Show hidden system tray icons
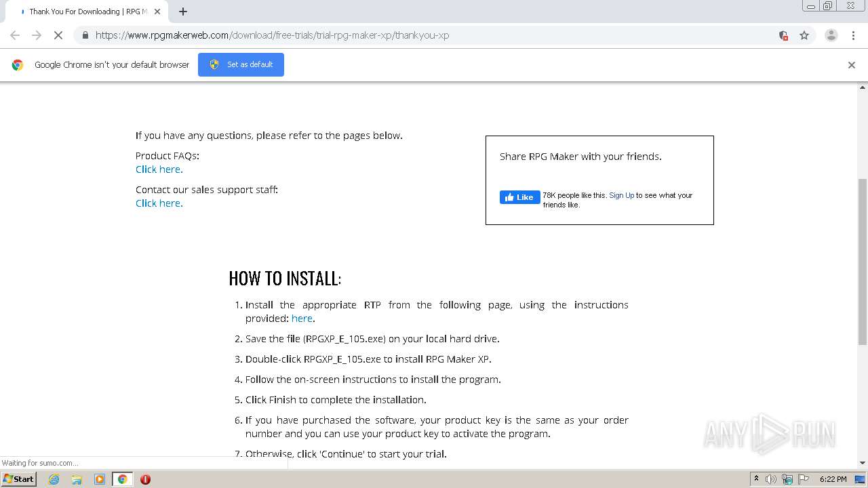Image resolution: width=868 pixels, height=488 pixels. click(756, 479)
